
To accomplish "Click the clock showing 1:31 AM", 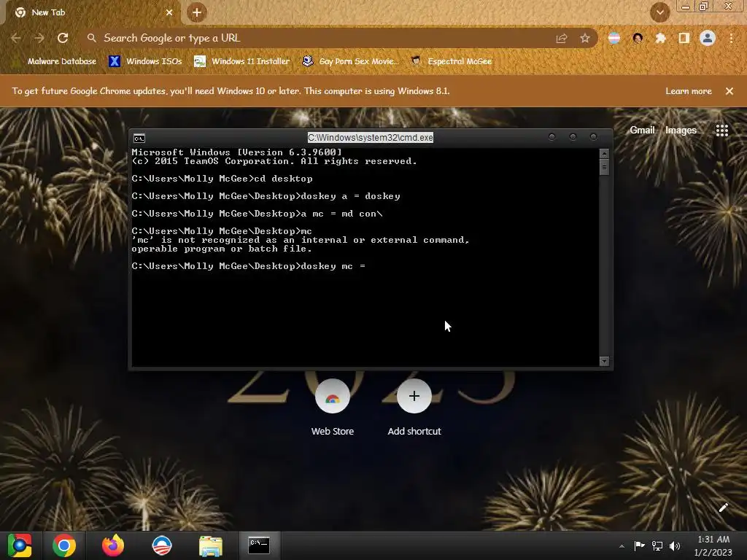I will [x=713, y=545].
